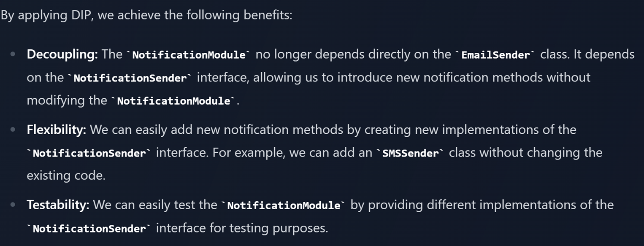Click NotificationSender code in the Flexibility bullet
The height and width of the screenshot is (246, 644).
89,153
